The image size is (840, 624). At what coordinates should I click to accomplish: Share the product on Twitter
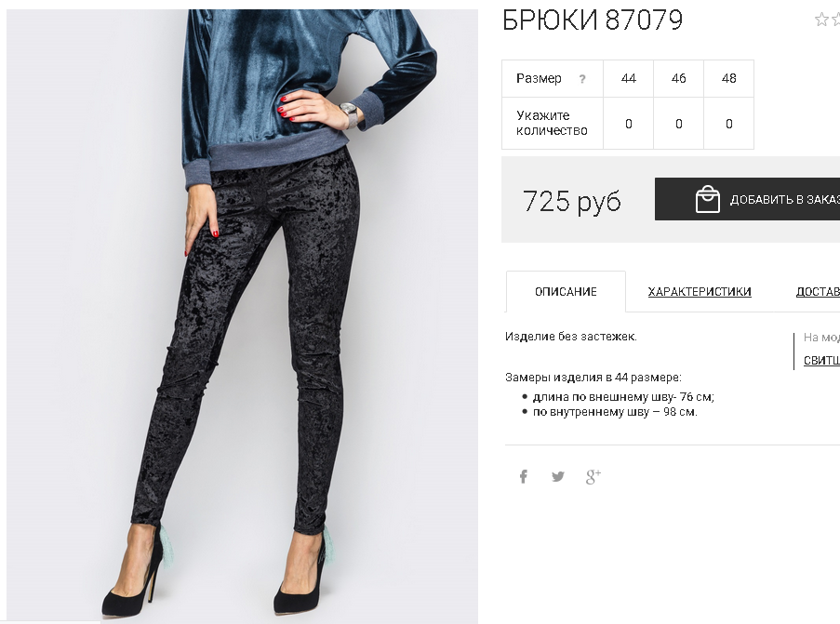558,476
